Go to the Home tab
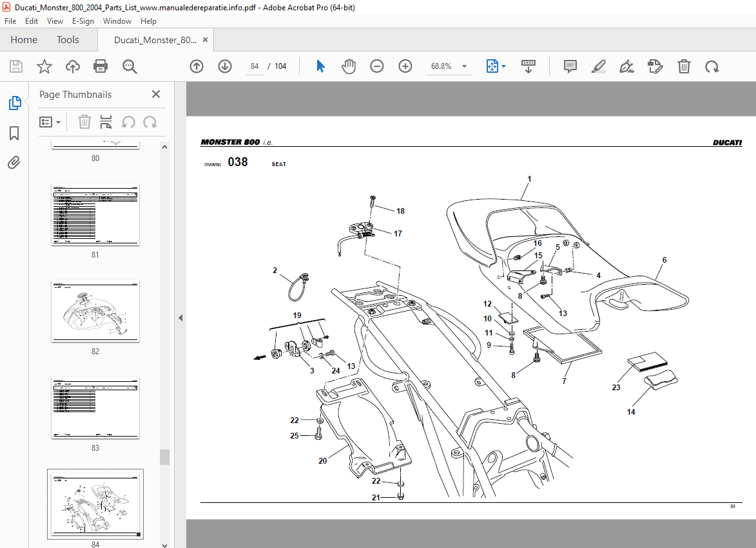 24,40
